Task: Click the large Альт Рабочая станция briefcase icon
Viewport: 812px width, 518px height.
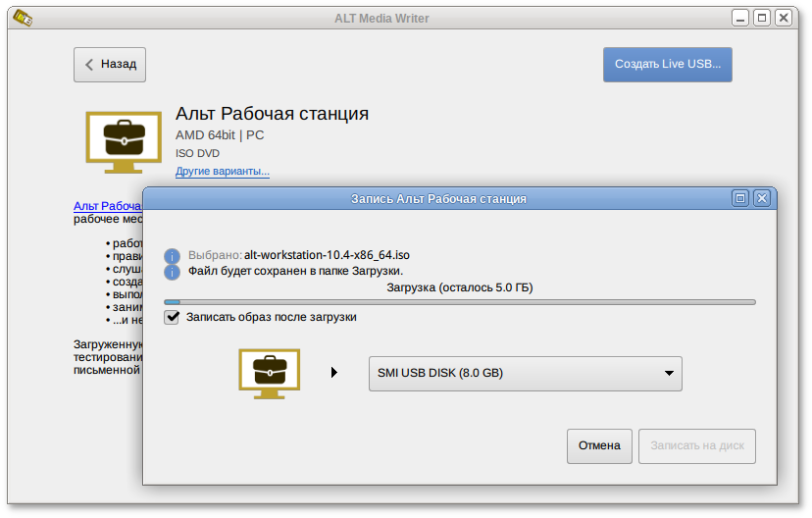Action: click(124, 142)
